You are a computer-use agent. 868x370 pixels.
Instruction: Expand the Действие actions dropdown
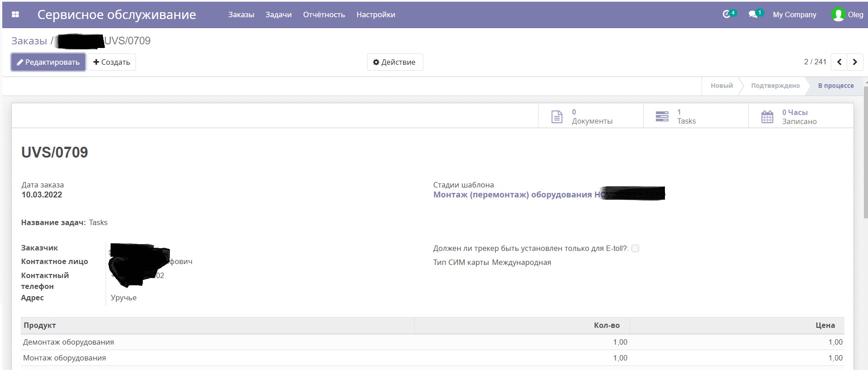394,62
